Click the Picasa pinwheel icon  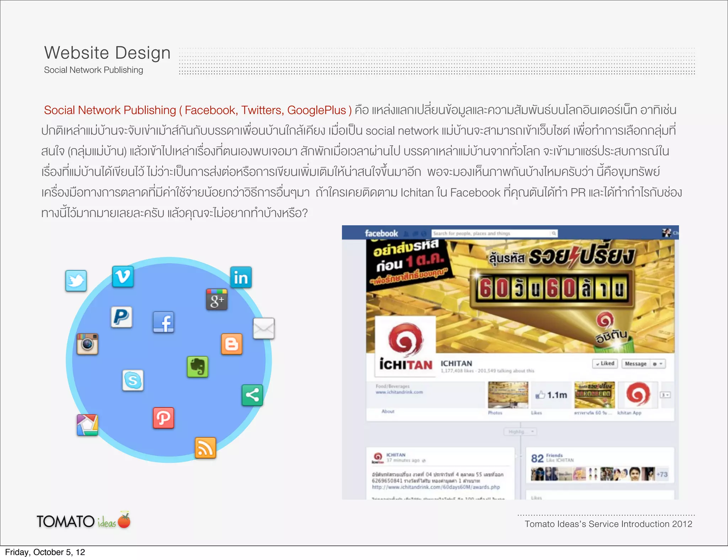[x=87, y=425]
